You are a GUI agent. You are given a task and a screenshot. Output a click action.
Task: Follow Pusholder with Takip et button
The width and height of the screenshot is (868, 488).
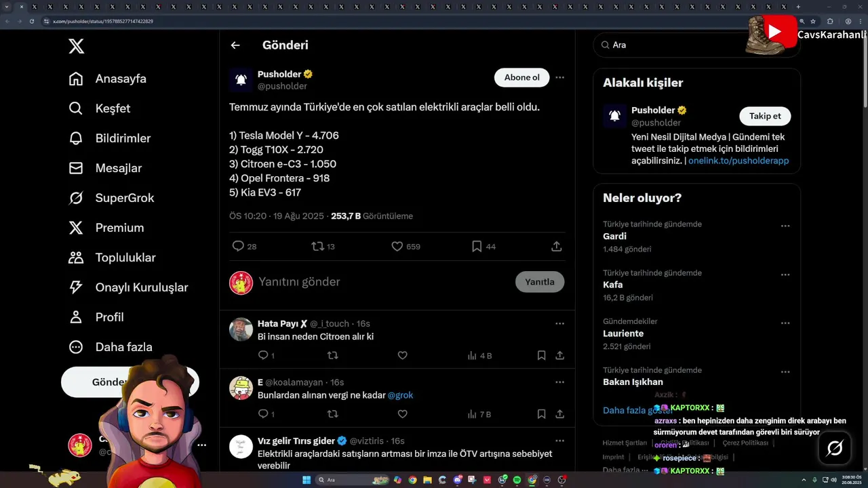pyautogui.click(x=765, y=116)
